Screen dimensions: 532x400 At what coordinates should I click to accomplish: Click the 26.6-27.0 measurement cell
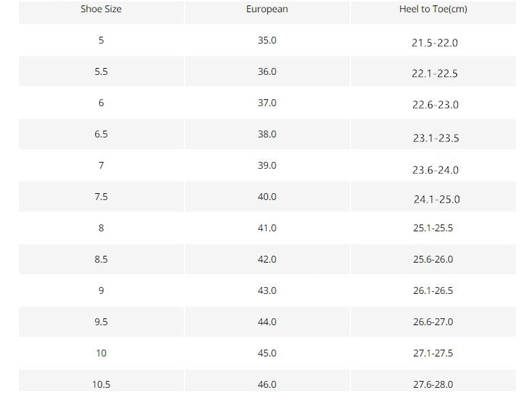point(433,322)
